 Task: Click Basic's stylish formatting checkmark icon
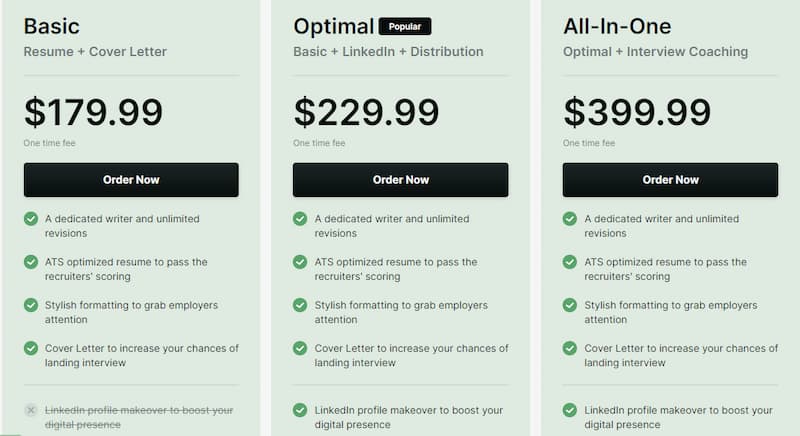point(31,305)
